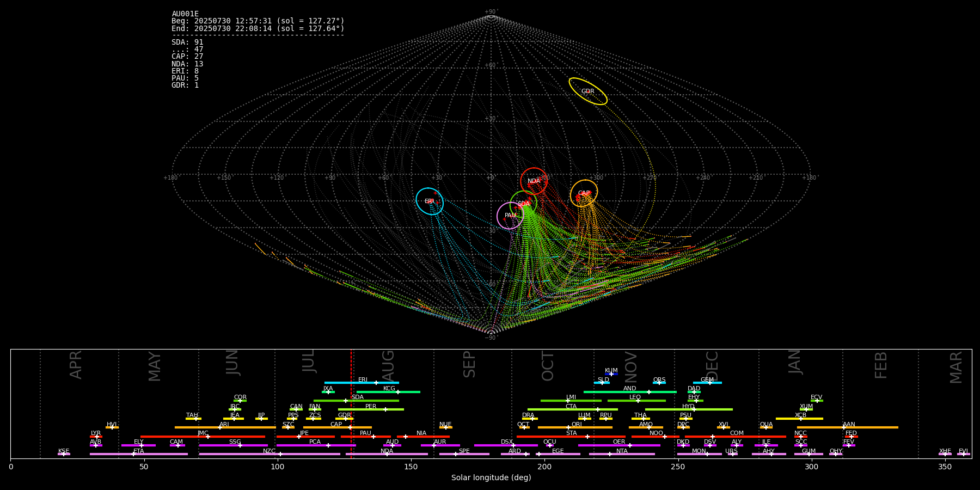Select the ECV shower label in the timeline

[x=816, y=397]
